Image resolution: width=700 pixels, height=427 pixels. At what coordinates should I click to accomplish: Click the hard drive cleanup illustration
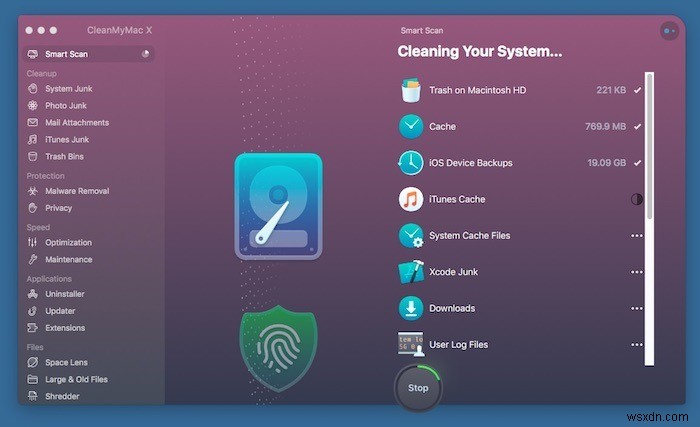click(279, 206)
